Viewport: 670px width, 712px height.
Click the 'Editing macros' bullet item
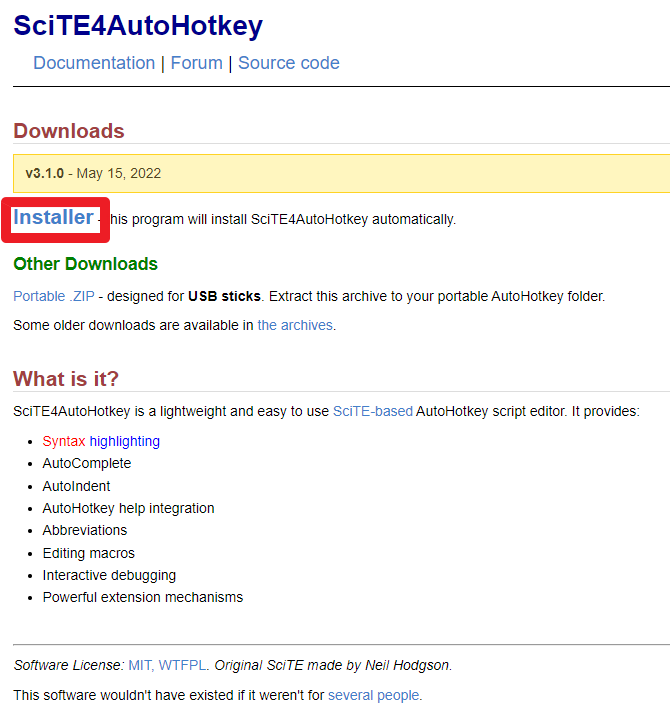click(x=89, y=553)
